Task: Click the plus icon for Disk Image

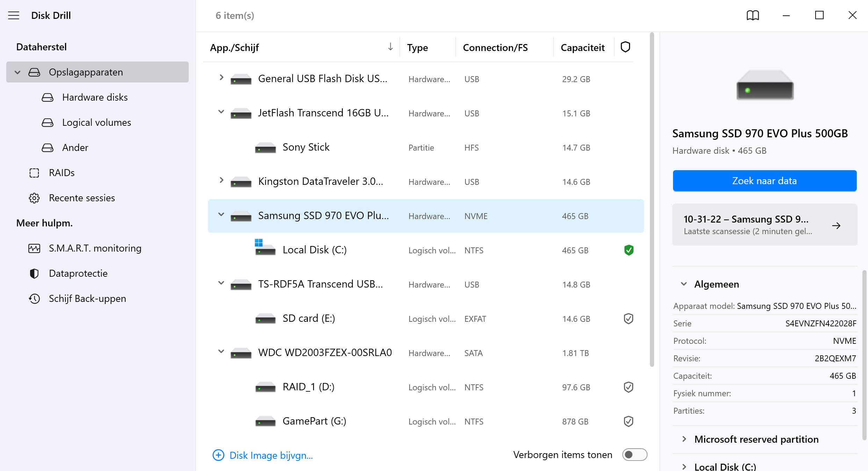Action: tap(218, 455)
